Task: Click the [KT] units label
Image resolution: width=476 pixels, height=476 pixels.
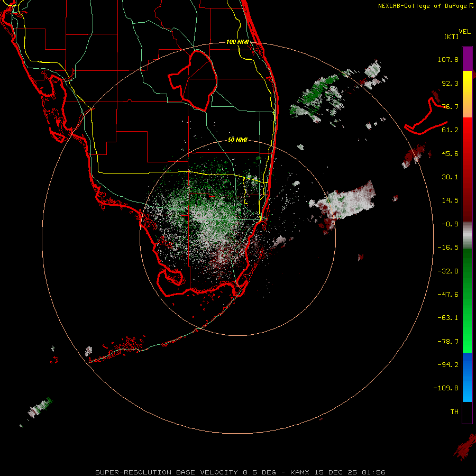Action: [452, 36]
